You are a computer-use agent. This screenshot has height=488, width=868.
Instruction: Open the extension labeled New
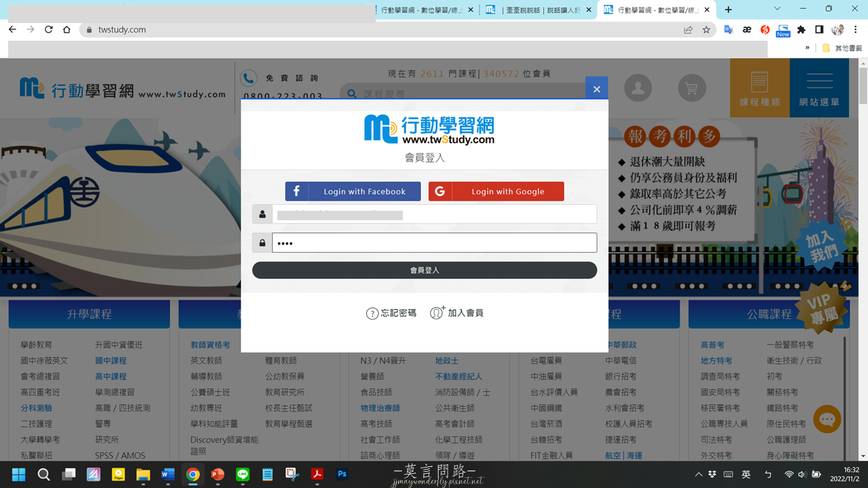(x=783, y=30)
